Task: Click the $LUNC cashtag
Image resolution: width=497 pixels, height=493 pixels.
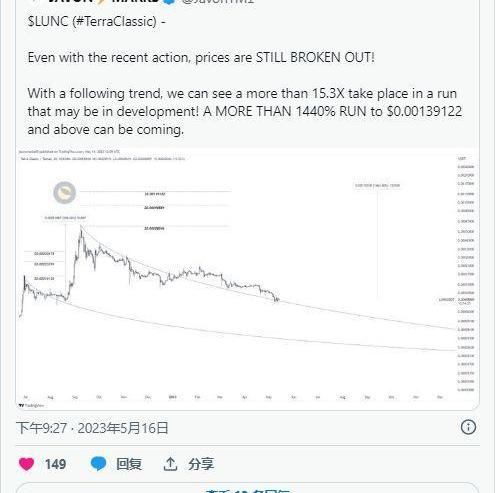Action: [x=48, y=22]
